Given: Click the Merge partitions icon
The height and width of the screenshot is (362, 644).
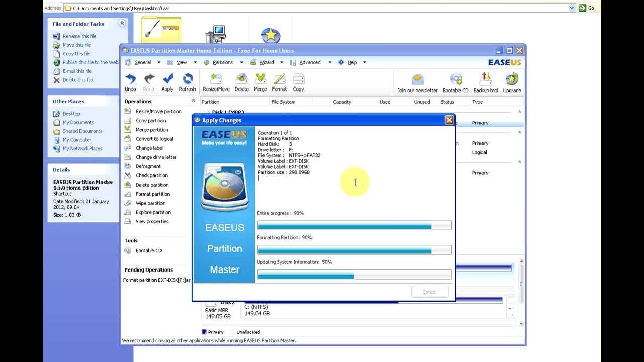Looking at the screenshot, I should (260, 79).
